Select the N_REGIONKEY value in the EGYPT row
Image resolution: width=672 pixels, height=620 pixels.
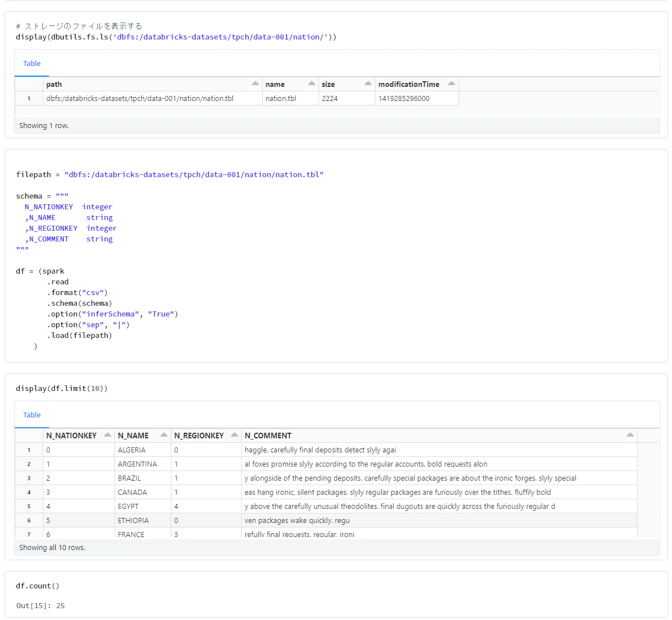[206, 507]
